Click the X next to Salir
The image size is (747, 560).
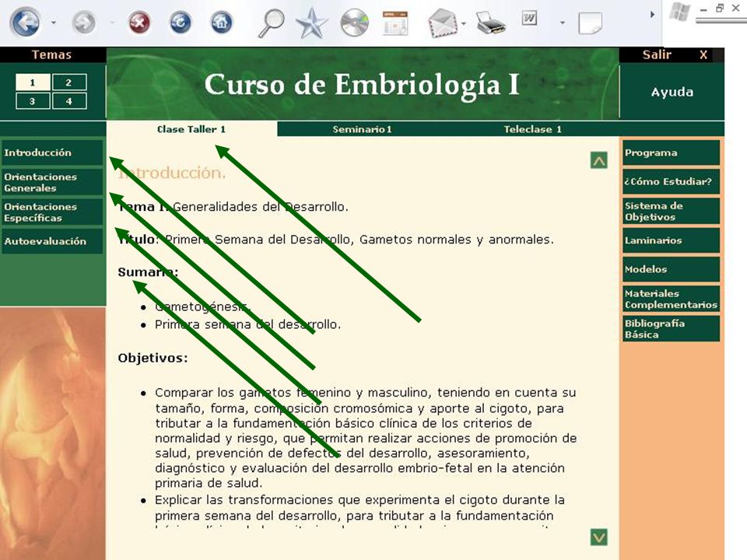click(x=703, y=54)
